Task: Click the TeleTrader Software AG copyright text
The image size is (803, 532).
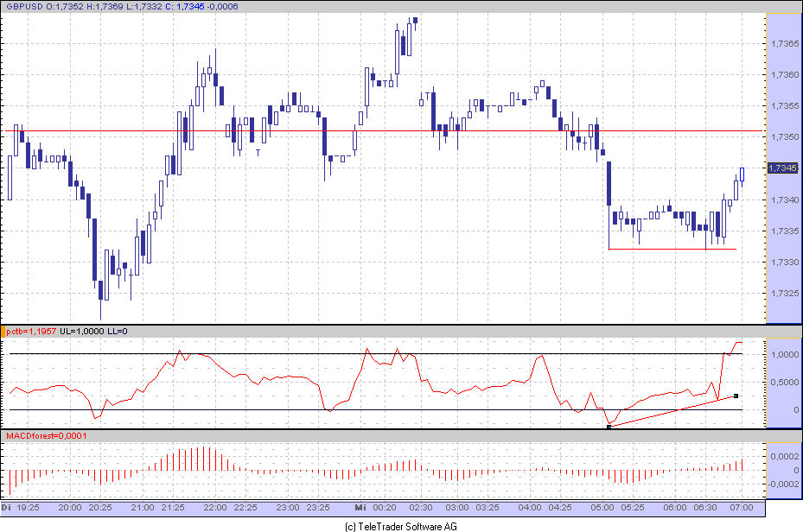Action: point(400,526)
